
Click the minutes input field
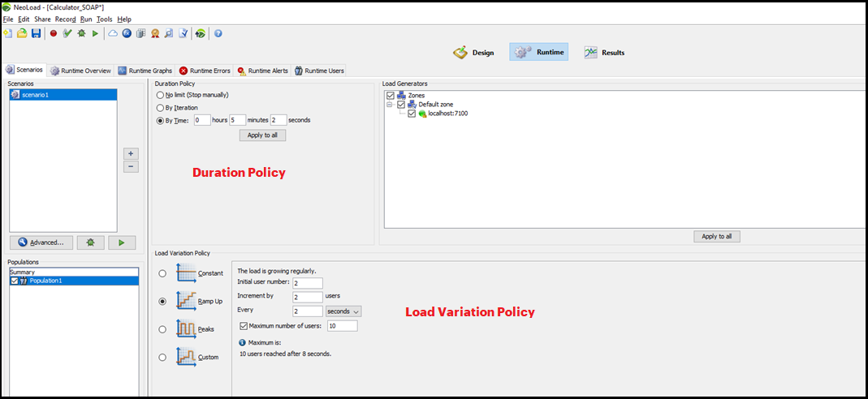coord(237,120)
